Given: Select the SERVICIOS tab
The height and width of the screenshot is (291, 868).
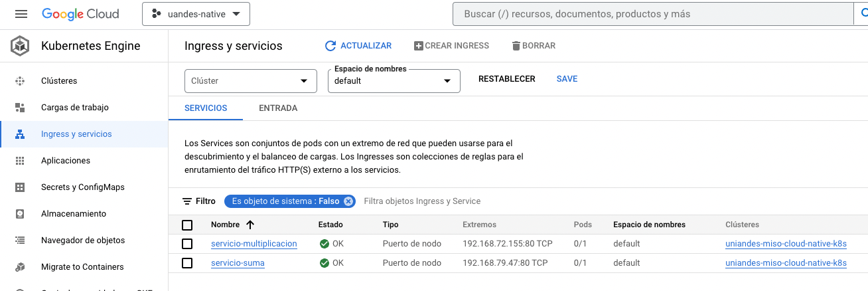Looking at the screenshot, I should tap(206, 108).
